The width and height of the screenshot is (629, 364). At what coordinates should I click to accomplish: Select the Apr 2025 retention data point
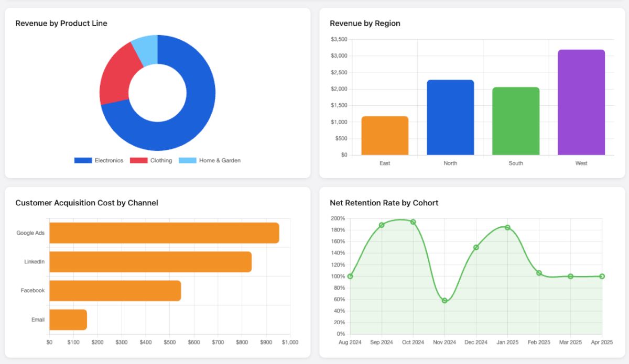(x=602, y=276)
